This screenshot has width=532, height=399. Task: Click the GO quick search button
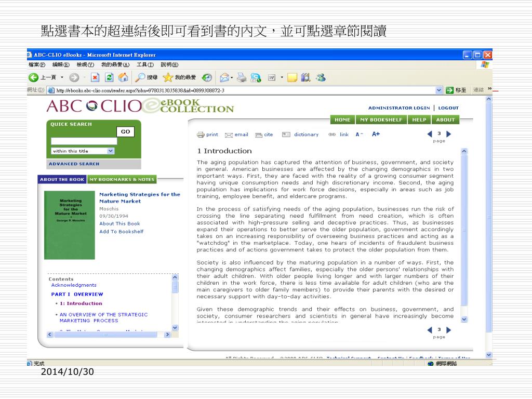[x=126, y=131]
